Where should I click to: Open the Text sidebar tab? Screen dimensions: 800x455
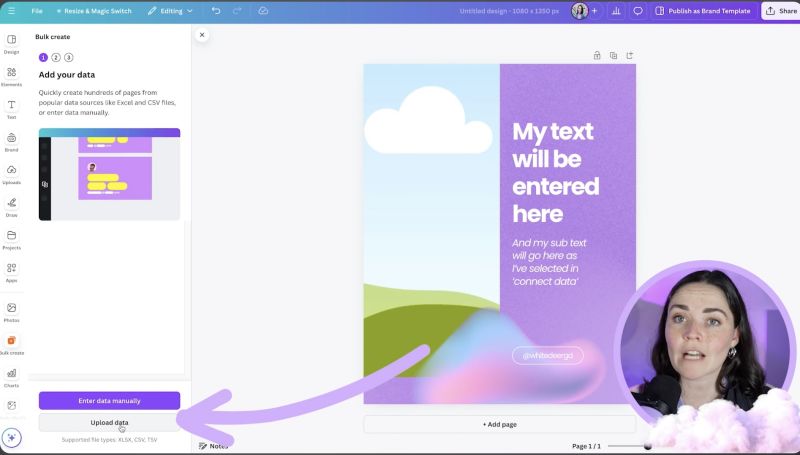coord(11,109)
